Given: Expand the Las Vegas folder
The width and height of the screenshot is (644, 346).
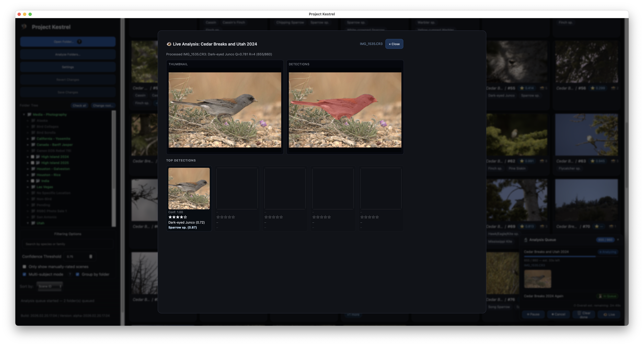Looking at the screenshot, I should [x=28, y=187].
